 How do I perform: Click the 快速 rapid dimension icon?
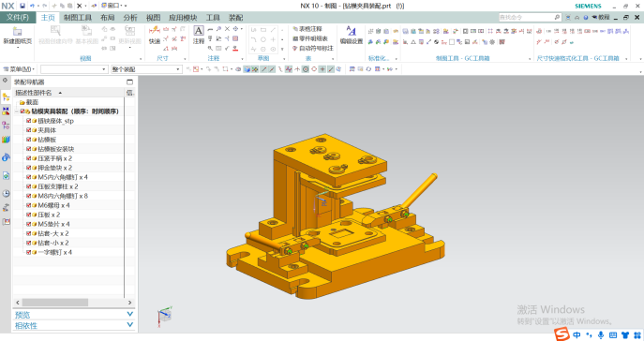pyautogui.click(x=155, y=30)
